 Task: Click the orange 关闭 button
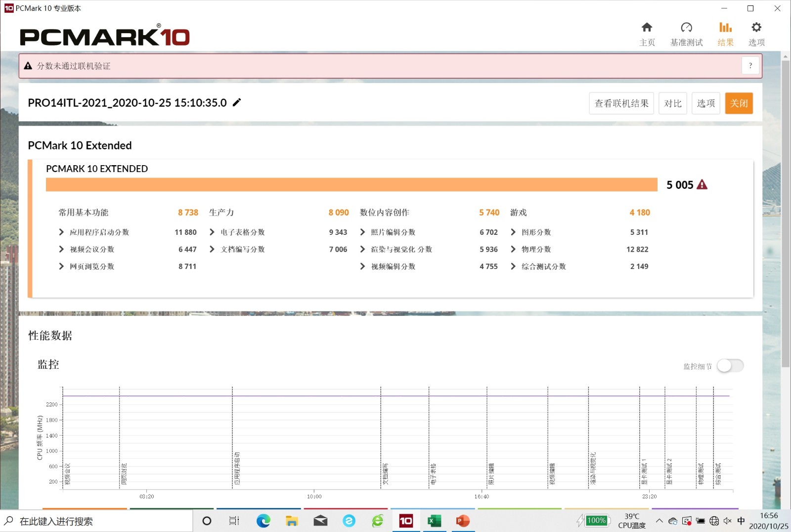739,103
